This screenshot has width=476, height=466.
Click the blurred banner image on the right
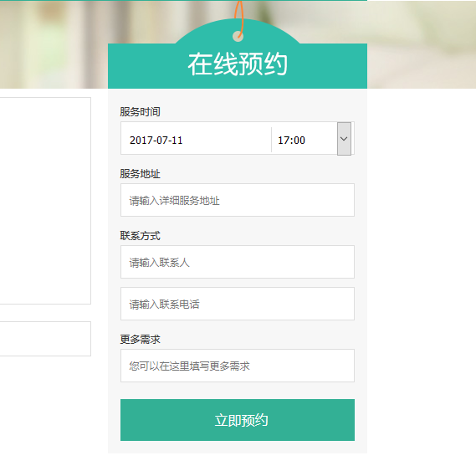422,44
